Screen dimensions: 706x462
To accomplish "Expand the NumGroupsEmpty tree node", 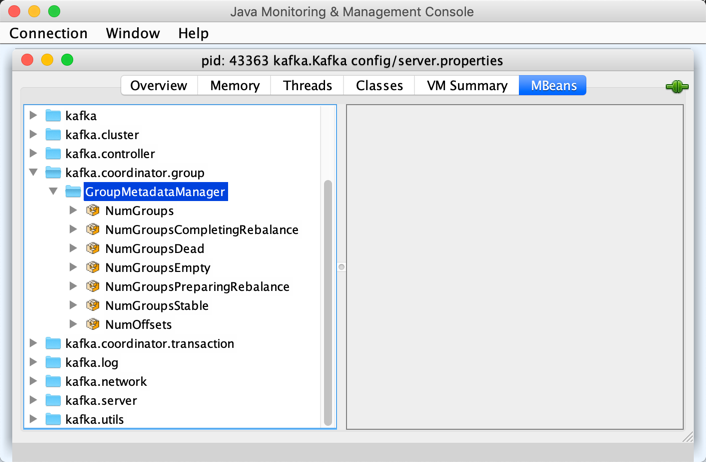I will coord(73,268).
